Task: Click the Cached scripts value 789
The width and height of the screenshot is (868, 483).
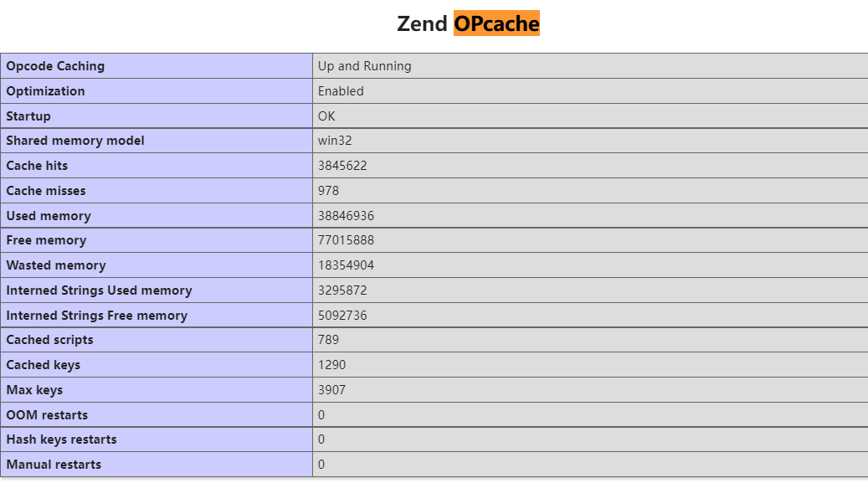Action: click(328, 340)
